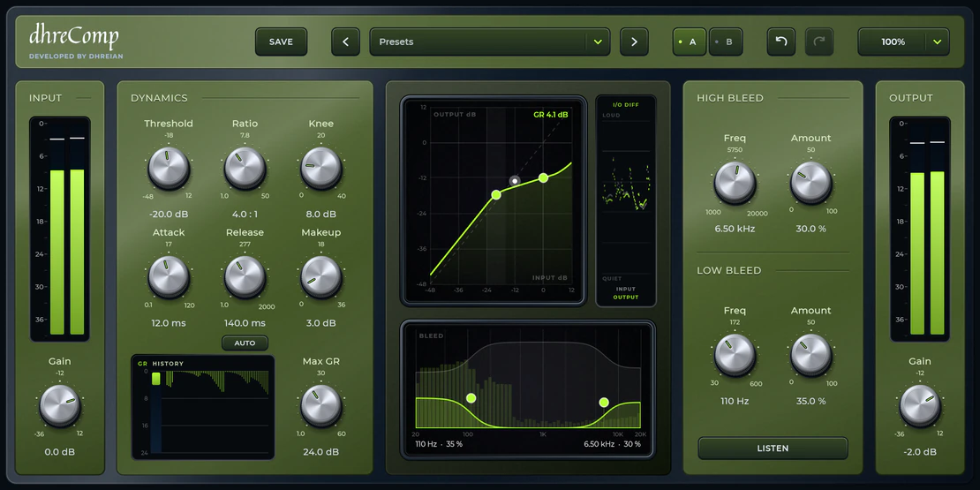
Task: Click the low bleed node at 110 Hz
Action: (x=471, y=398)
